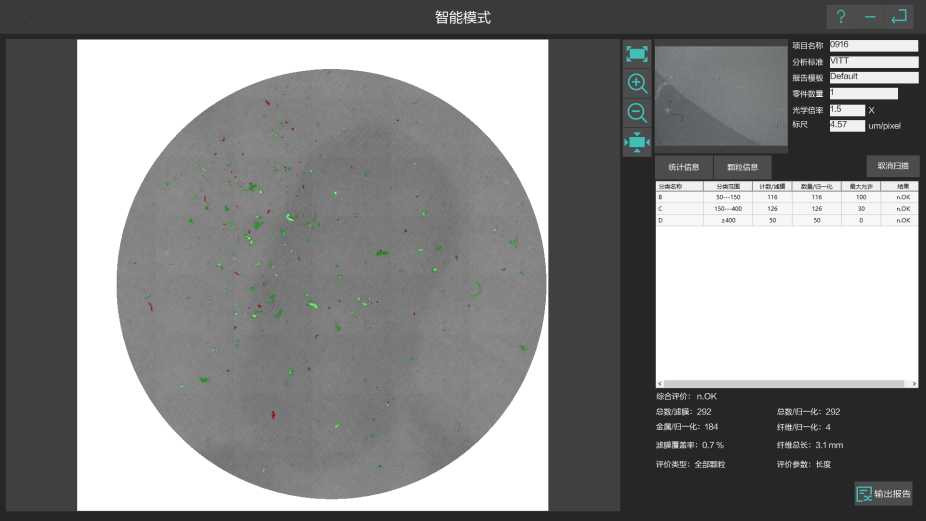Image resolution: width=926 pixels, height=521 pixels.
Task: Click the table's horizontal scrollbar right arrow
Action: [x=913, y=383]
